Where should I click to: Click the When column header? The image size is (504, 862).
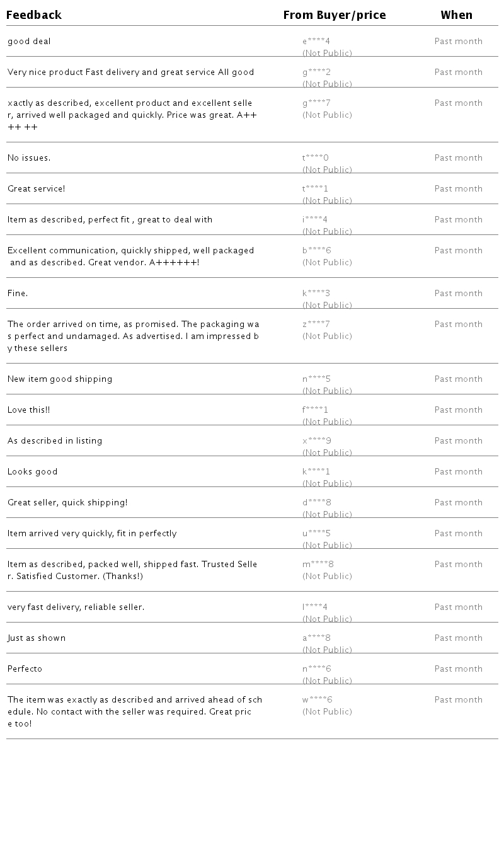tap(457, 15)
